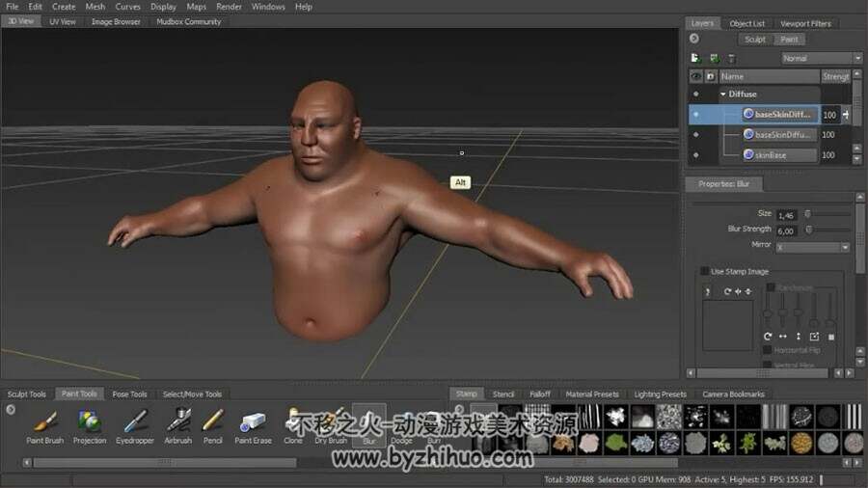This screenshot has height=488, width=868.
Task: Select the Blur paint tool
Action: pos(369,426)
